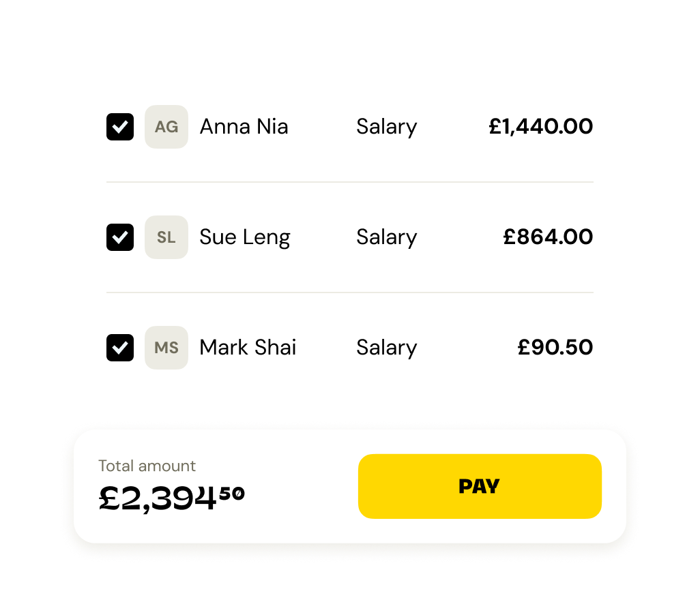Uncheck the checkbox next to Mark Shai

coord(120,348)
